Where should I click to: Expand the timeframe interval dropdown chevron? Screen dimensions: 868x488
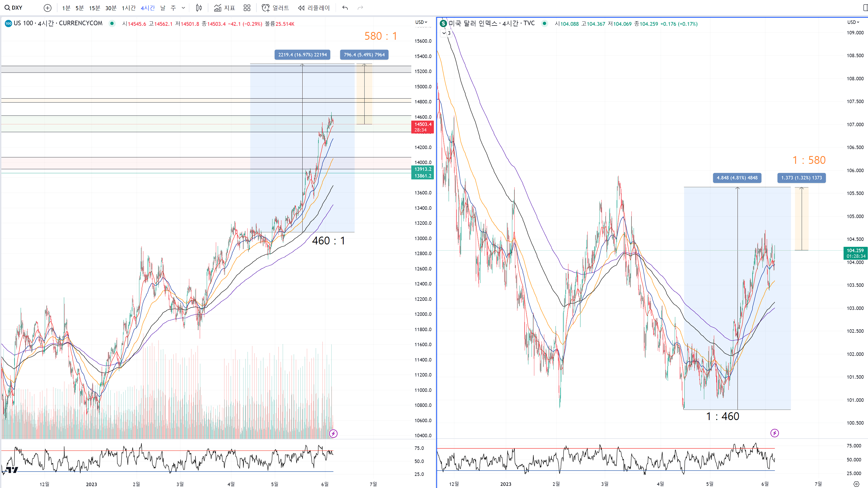click(x=183, y=8)
